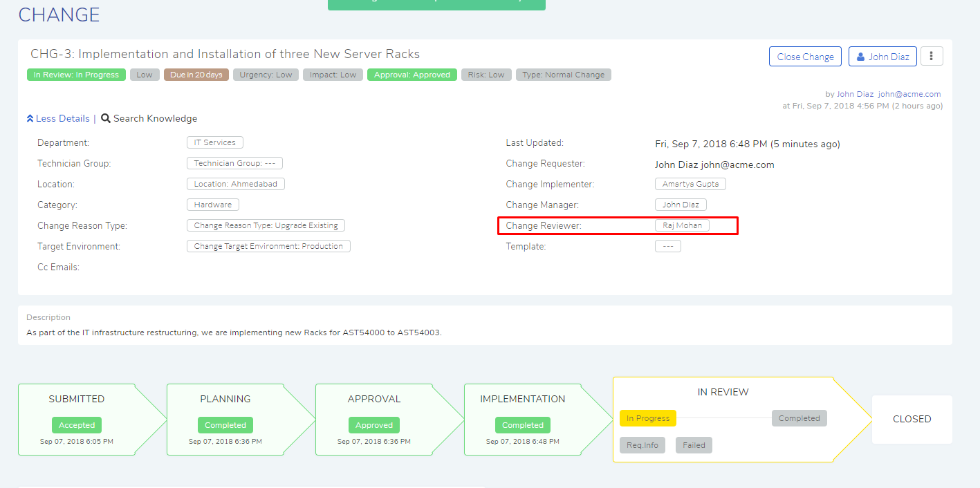Click the APPROVAL stage heading
The image size is (980, 488).
[374, 399]
